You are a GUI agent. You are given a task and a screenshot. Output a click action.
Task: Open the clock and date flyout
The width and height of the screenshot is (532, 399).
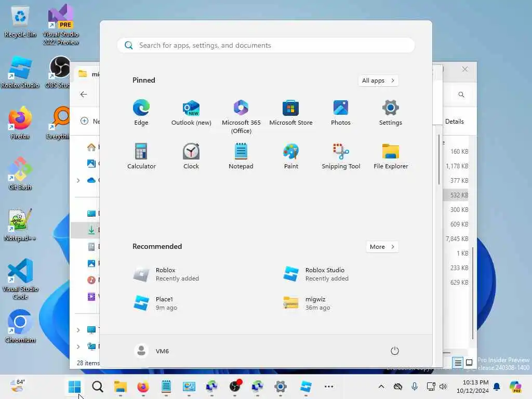click(x=473, y=387)
